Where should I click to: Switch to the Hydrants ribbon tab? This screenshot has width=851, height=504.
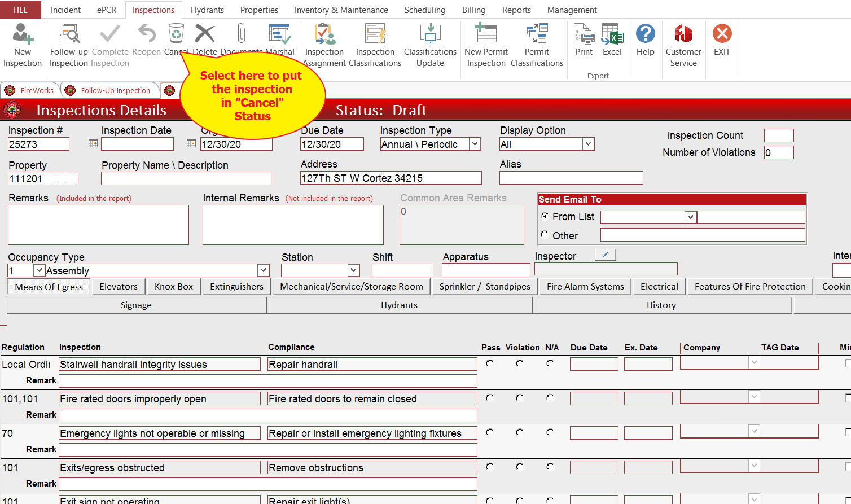click(x=207, y=10)
